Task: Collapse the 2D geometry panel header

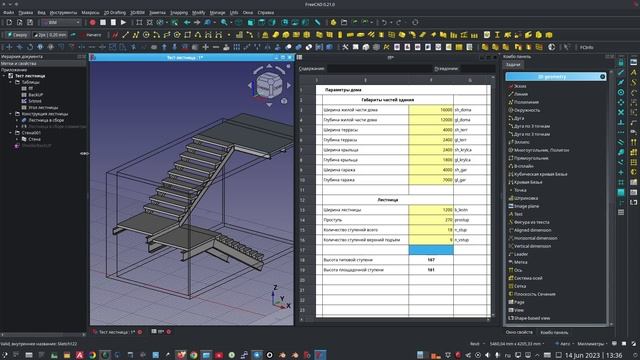Action: coord(602,77)
